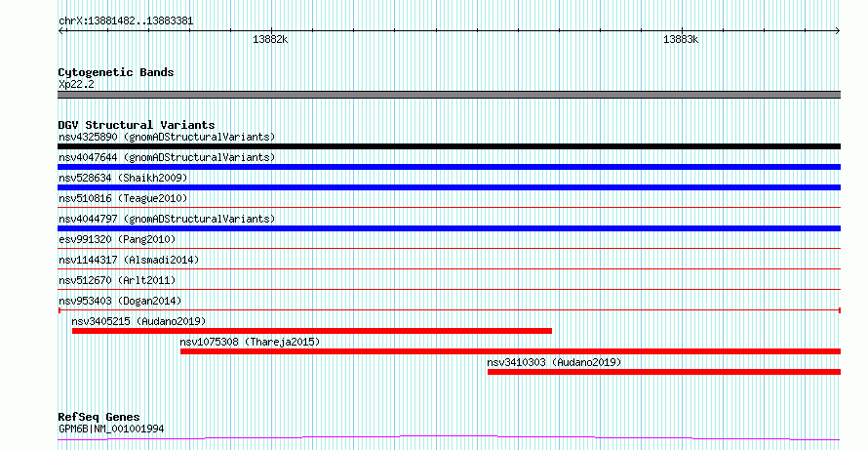The height and width of the screenshot is (450, 868).
Task: Open variant esv991320 (Pang2010) label
Action: [x=117, y=239]
